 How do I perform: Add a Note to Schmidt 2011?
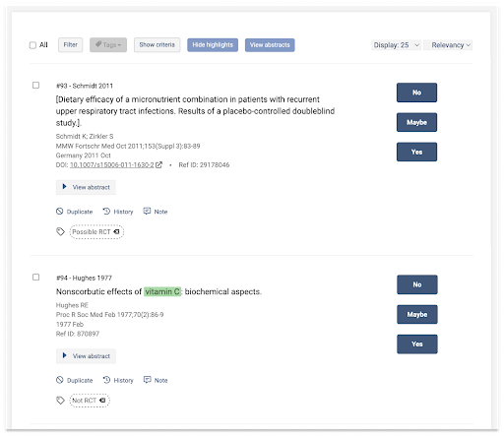click(x=156, y=212)
